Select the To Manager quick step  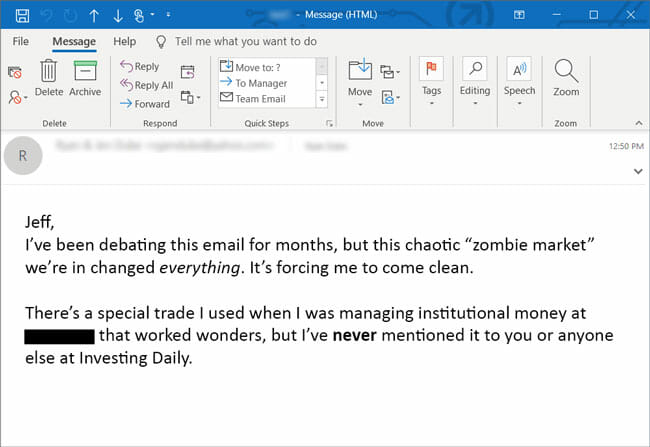(x=260, y=83)
